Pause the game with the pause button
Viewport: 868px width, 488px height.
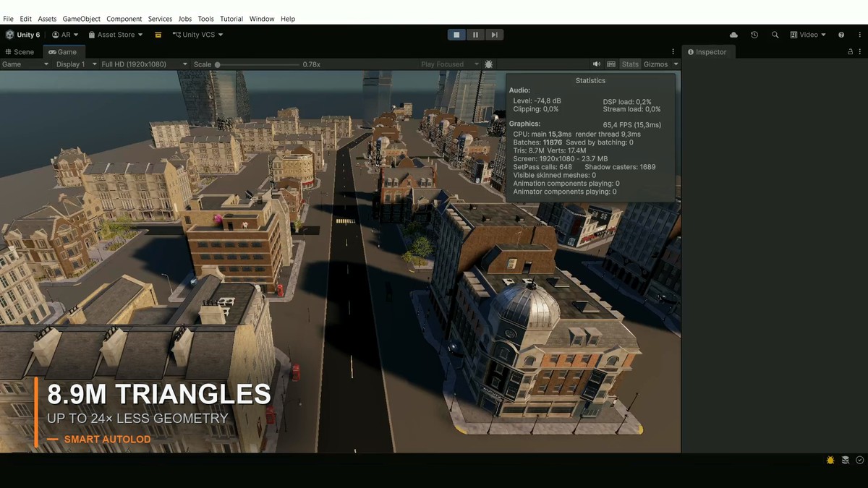(x=475, y=35)
